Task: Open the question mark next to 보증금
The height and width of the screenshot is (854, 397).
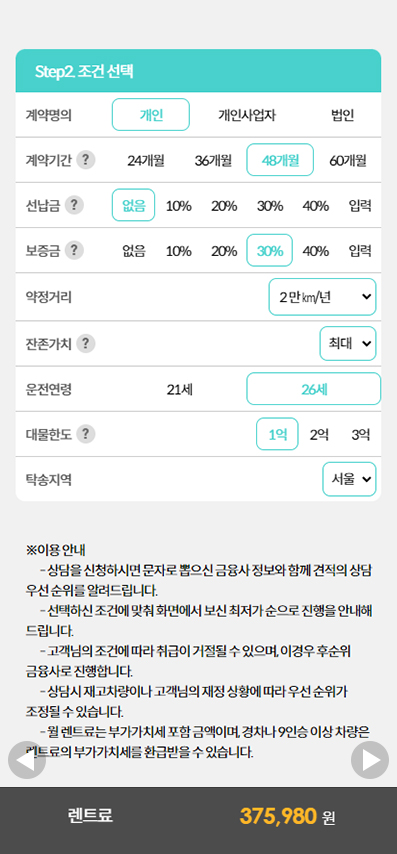Action: 74,251
